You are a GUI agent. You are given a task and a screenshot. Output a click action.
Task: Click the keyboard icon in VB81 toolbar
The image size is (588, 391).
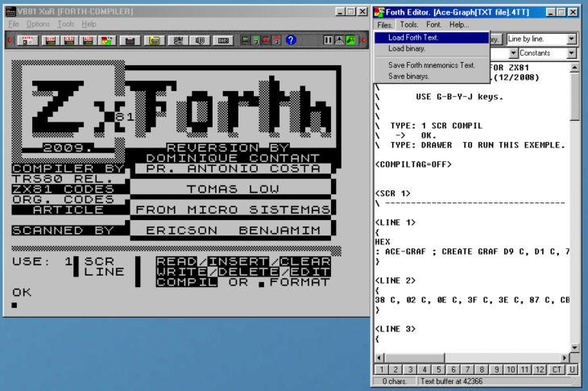point(223,40)
